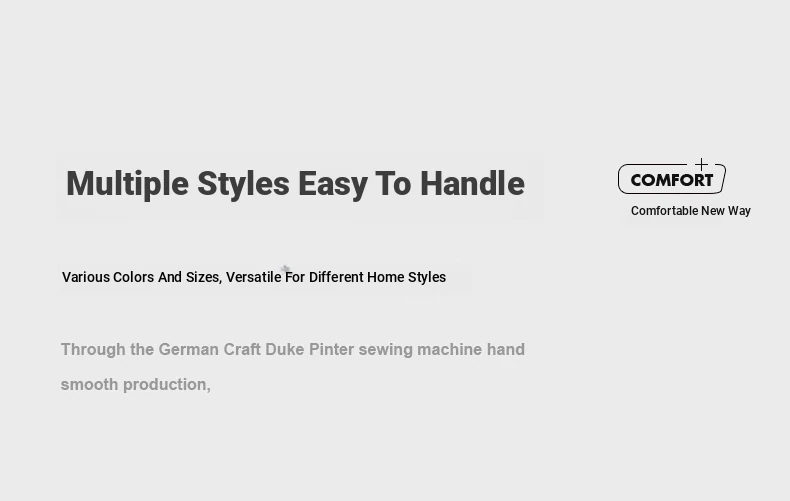Click the word 'production' in gray text
This screenshot has height=501, width=790.
pos(166,385)
